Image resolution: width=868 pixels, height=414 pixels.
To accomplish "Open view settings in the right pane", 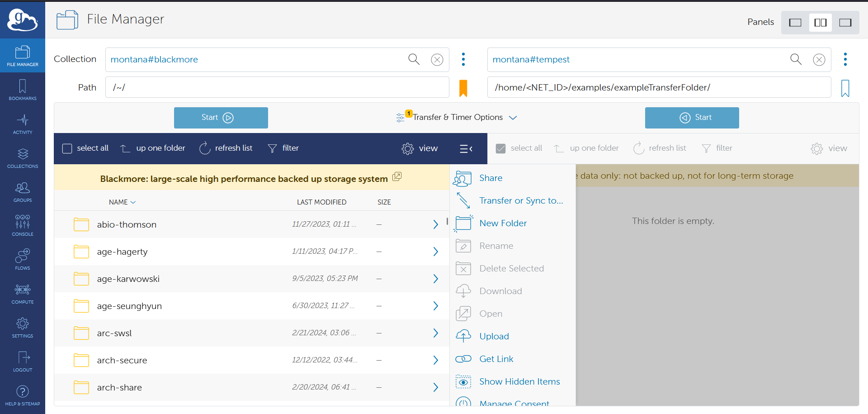I will click(829, 148).
